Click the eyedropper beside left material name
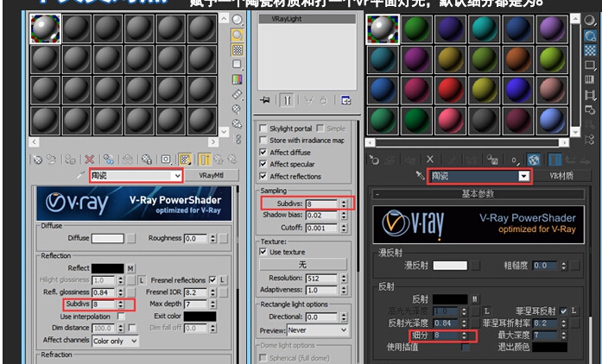602x364 pixels. (x=80, y=175)
